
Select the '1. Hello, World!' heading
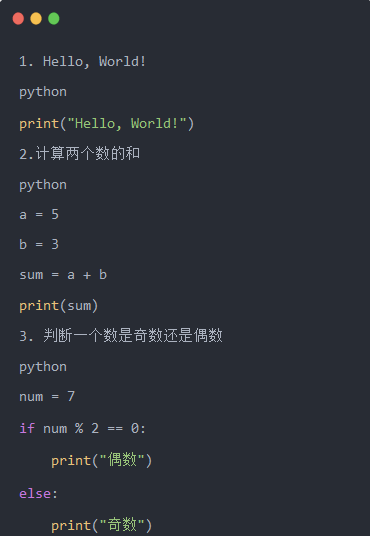coord(82,62)
